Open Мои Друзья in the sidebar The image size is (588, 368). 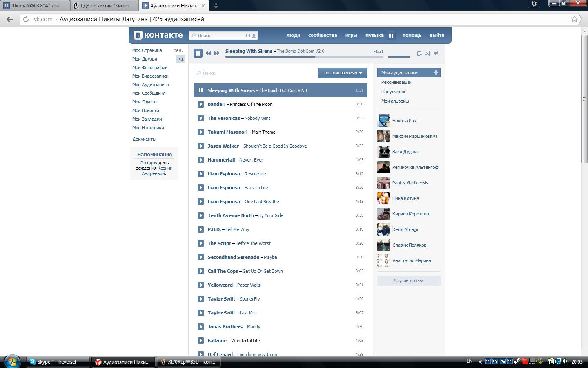(145, 59)
